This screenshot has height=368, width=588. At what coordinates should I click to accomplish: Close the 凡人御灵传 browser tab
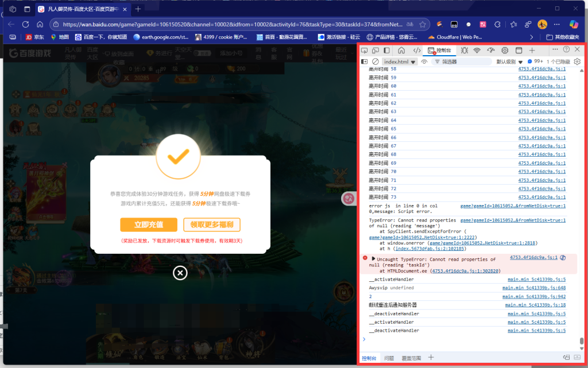[x=125, y=9]
